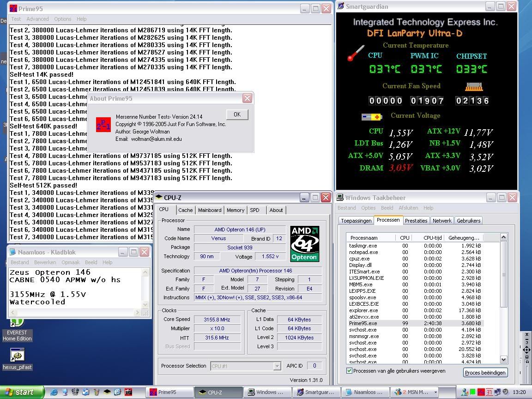Click the Kladblok title bar icon
The height and width of the screenshot is (399, 532).
click(x=13, y=252)
